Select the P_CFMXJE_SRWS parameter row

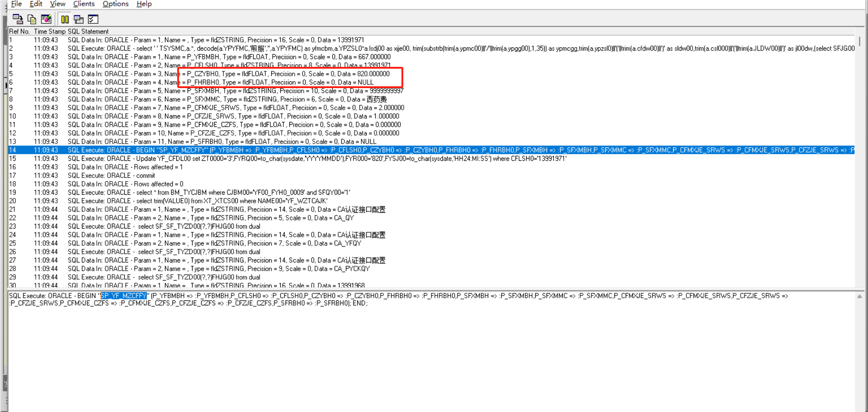tap(431, 108)
